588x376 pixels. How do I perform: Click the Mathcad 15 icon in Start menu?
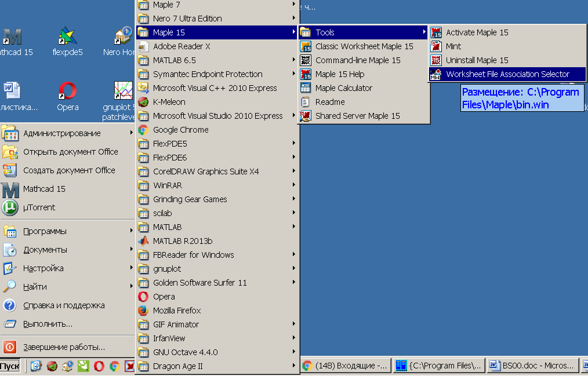pyautogui.click(x=10, y=189)
